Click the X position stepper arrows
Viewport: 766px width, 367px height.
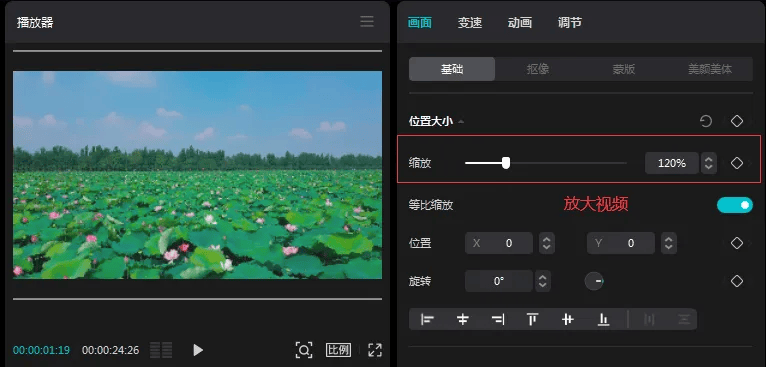[x=547, y=243]
